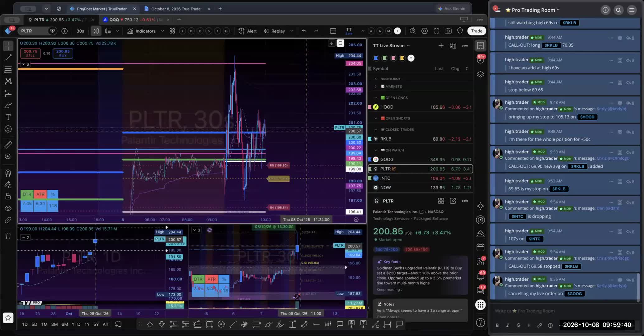This screenshot has width=644, height=336.
Task: Open the calendar icon in right sidebar
Action: coord(480,247)
